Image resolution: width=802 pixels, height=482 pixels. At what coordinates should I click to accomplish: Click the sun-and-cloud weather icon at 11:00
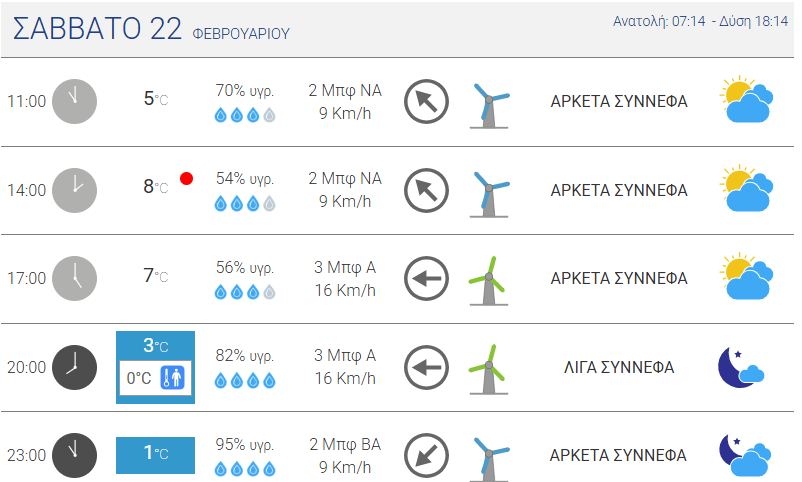(747, 100)
